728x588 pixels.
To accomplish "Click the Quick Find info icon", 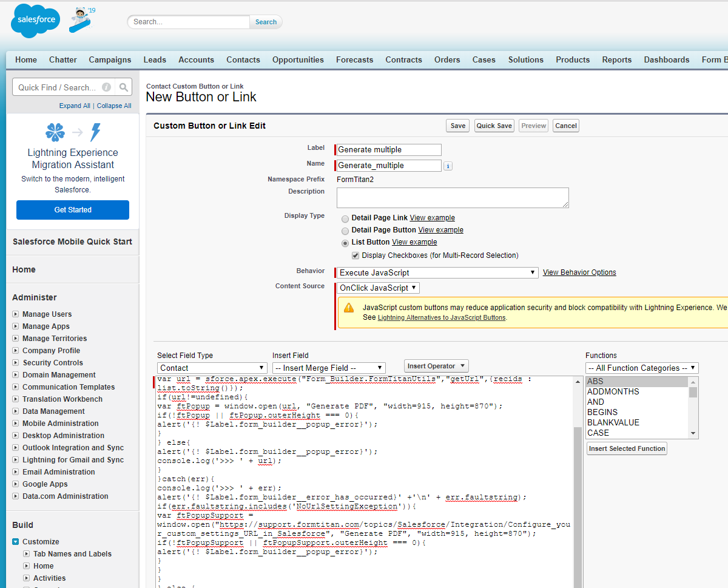I will 106,87.
